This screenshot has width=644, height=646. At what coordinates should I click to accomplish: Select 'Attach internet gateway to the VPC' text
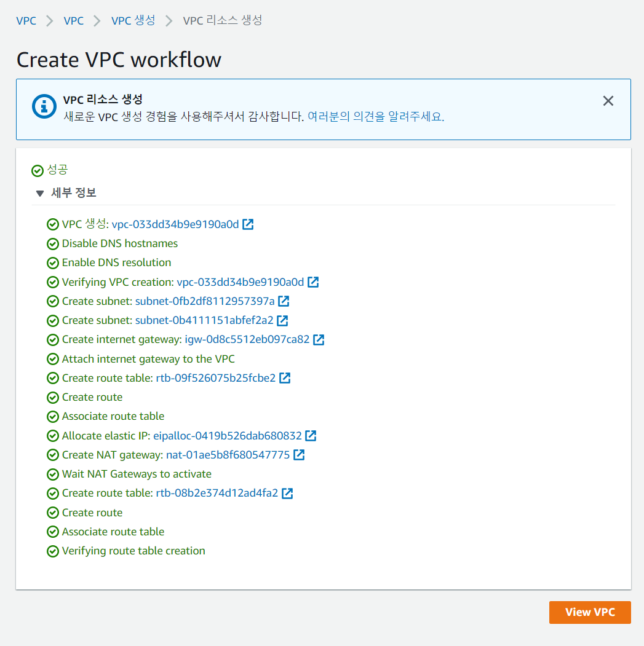point(148,359)
